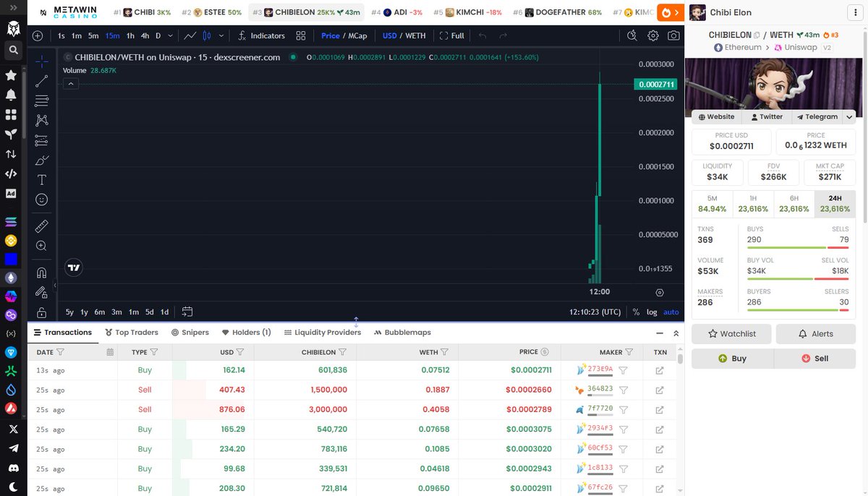Viewport: 868px width, 496px height.
Task: Take a chart snapshot with the camera icon
Action: [x=673, y=35]
